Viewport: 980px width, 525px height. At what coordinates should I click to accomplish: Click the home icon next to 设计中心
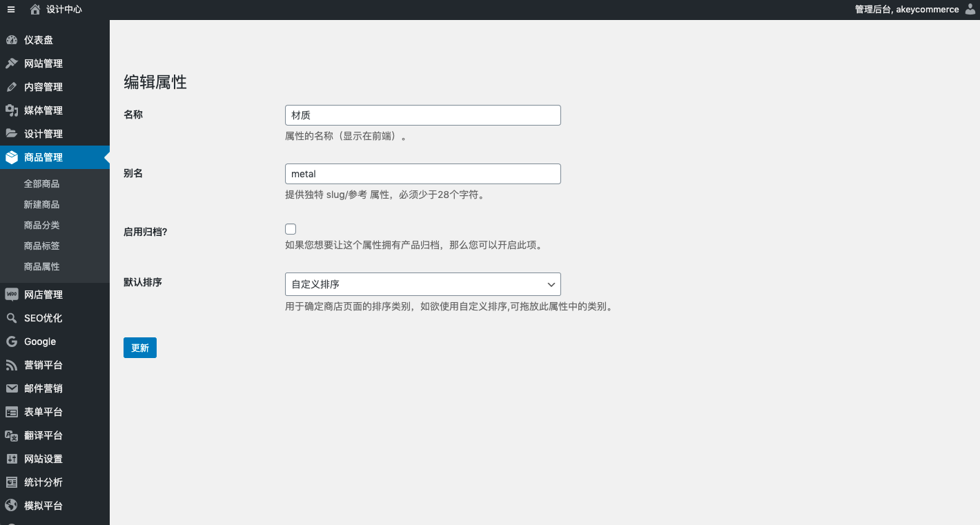(x=35, y=10)
